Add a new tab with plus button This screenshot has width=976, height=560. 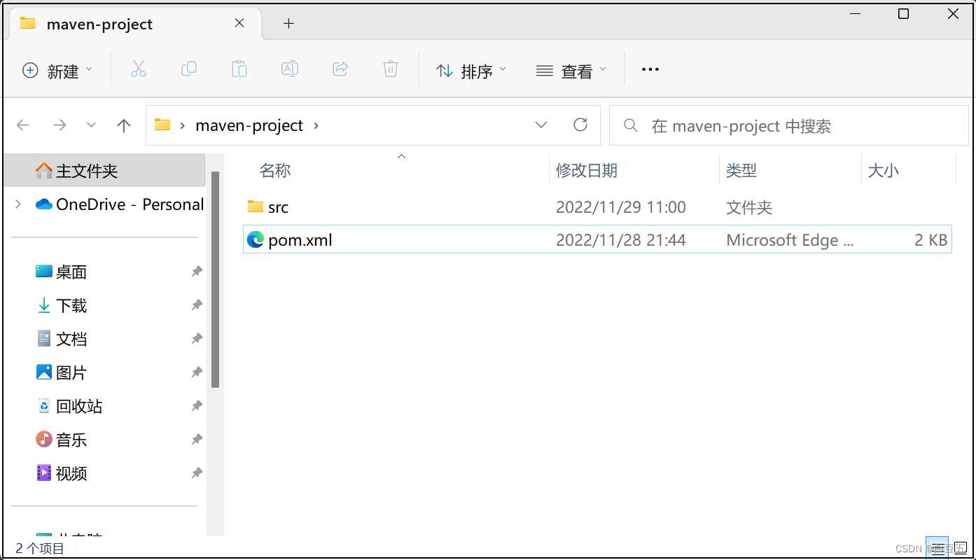(288, 24)
